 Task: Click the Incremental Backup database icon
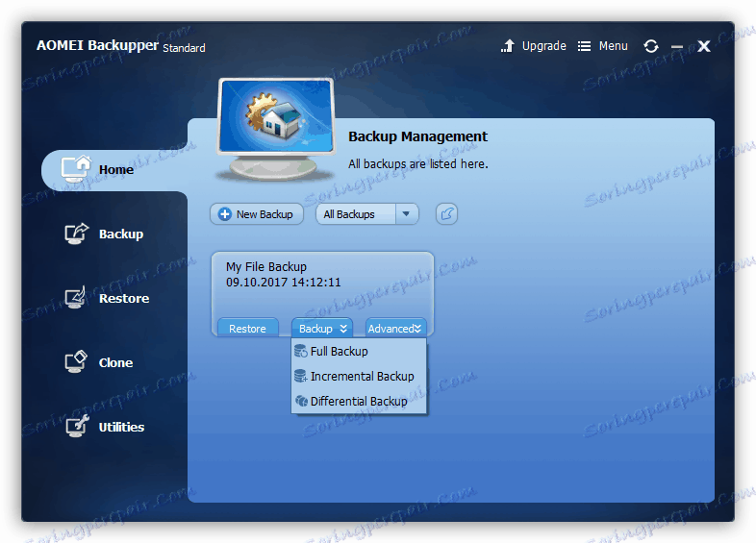click(x=301, y=376)
